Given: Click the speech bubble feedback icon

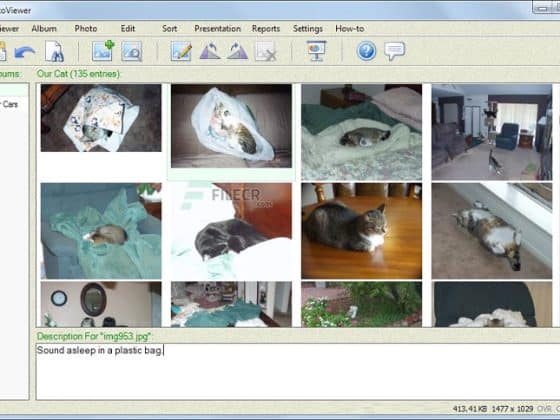Looking at the screenshot, I should tap(395, 51).
